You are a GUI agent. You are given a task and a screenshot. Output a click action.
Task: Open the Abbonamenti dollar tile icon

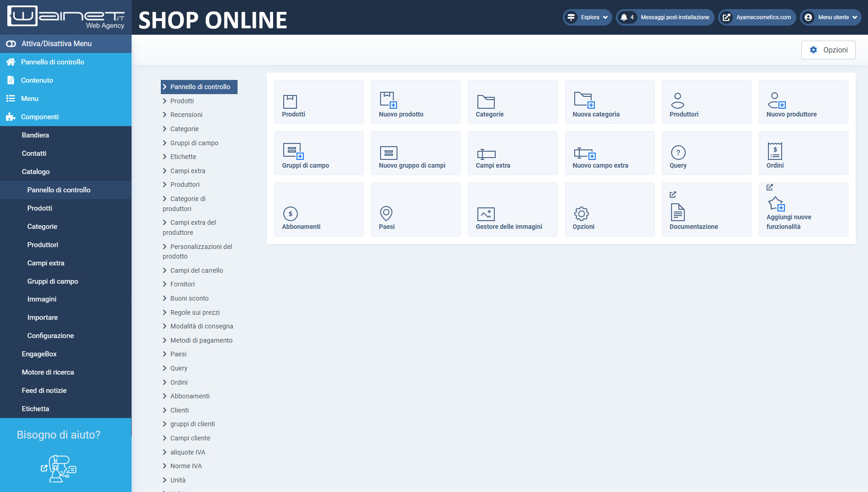coord(291,213)
